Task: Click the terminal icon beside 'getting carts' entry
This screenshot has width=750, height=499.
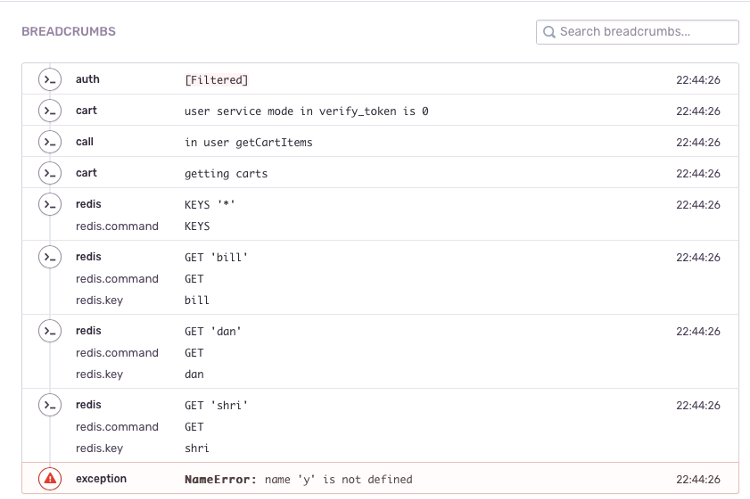Action: 49,173
